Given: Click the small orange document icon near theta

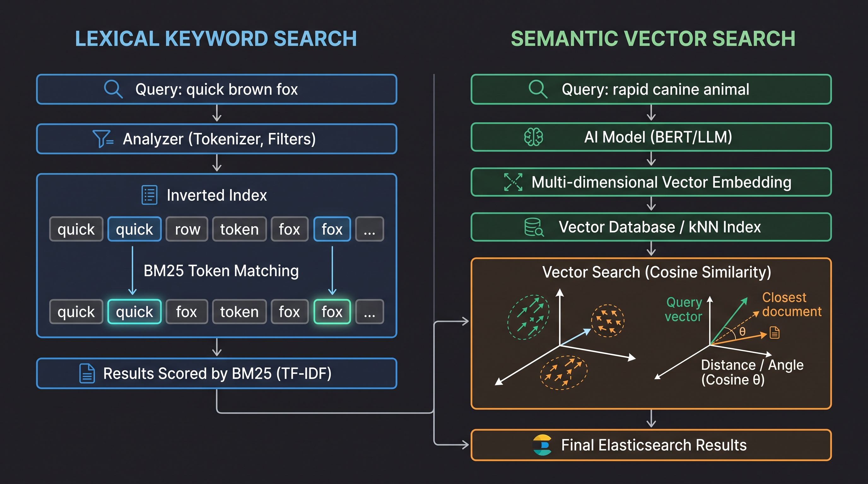Looking at the screenshot, I should [775, 332].
